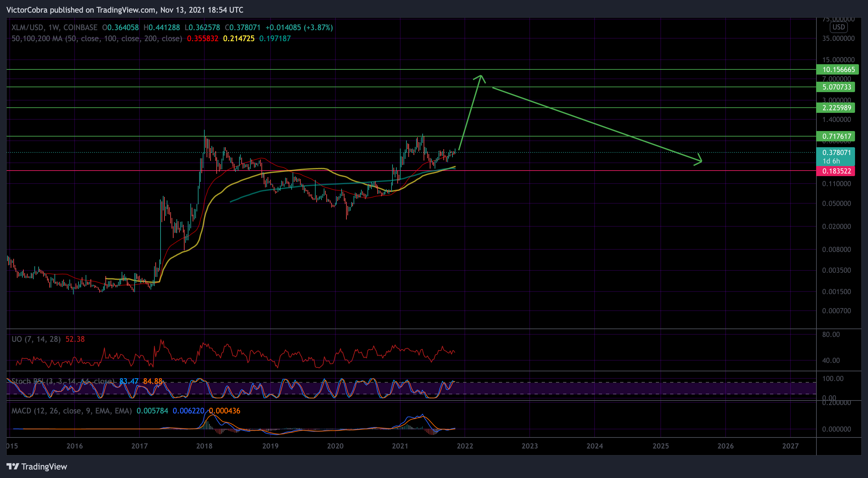This screenshot has height=478, width=868.
Task: Click the high price H0.441288 value
Action: click(x=162, y=28)
